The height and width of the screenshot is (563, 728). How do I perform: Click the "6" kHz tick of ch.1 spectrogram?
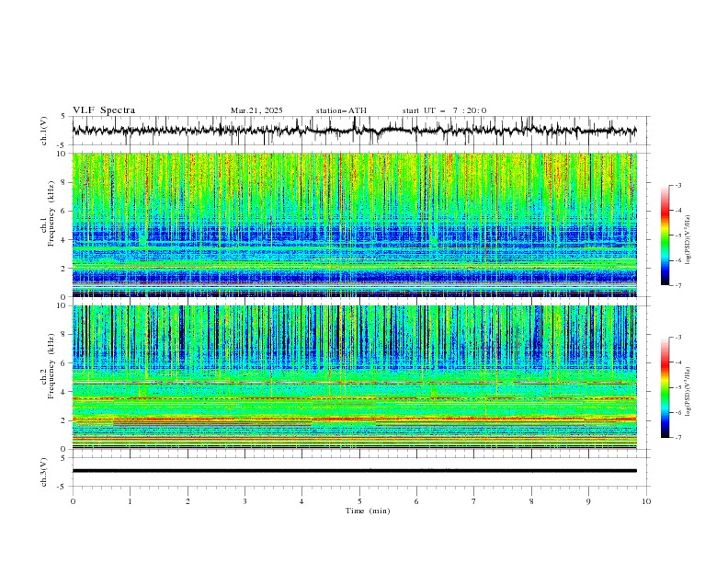[64, 211]
